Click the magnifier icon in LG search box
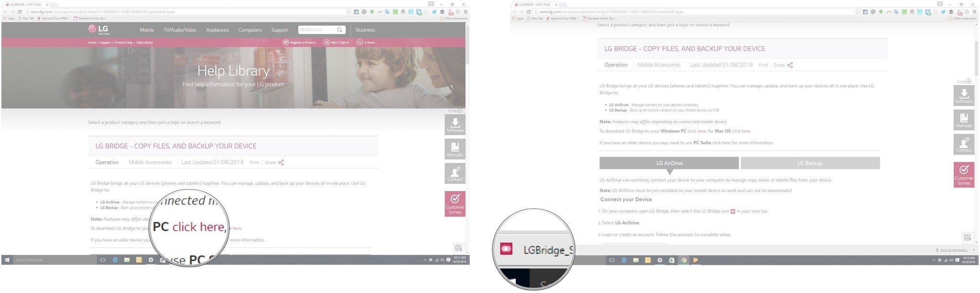 [340, 30]
